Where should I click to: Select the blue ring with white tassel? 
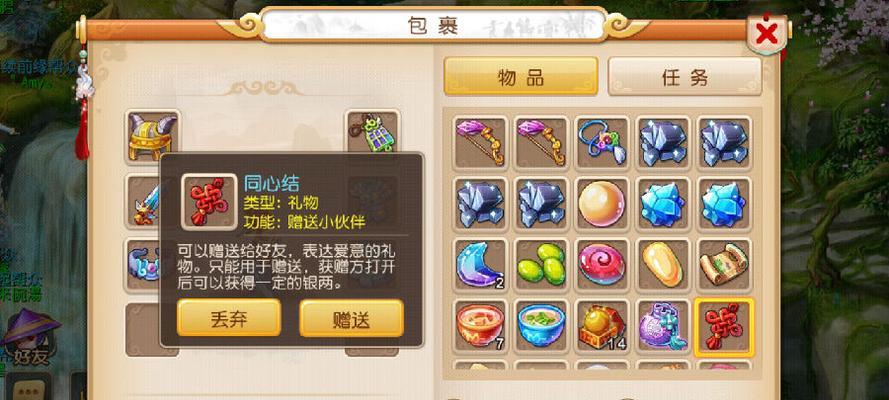tap(602, 143)
